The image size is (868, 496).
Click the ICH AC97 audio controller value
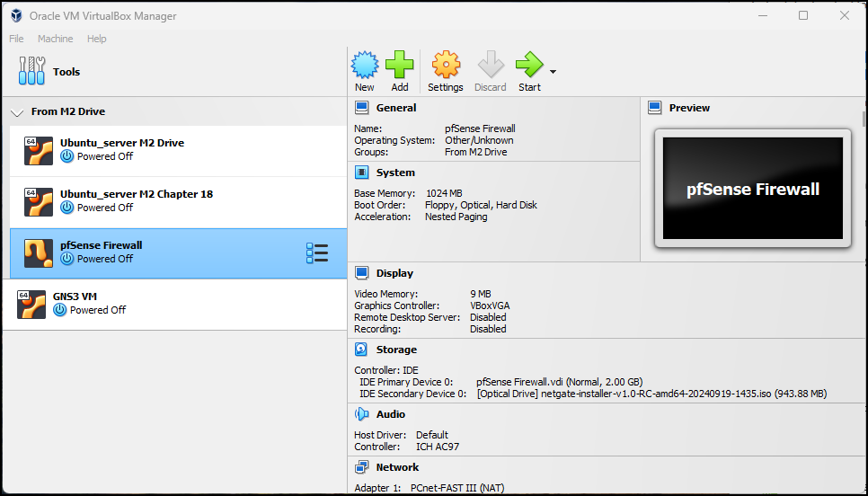click(438, 447)
